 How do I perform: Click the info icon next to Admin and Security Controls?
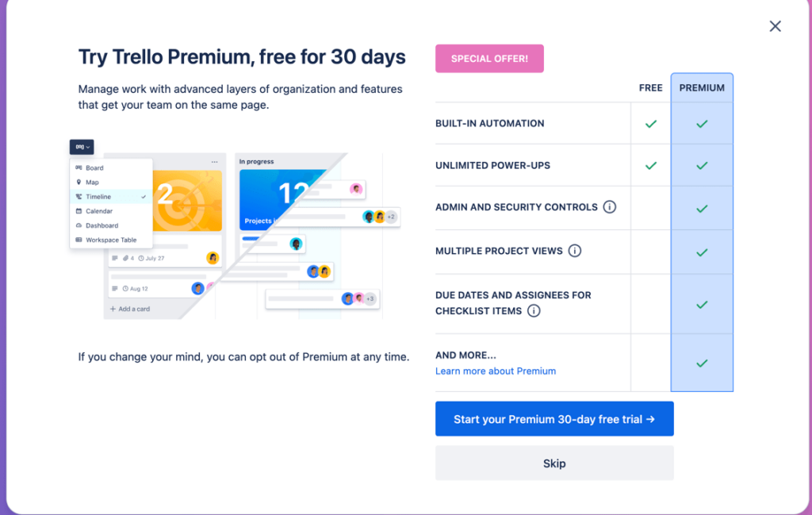click(x=609, y=206)
